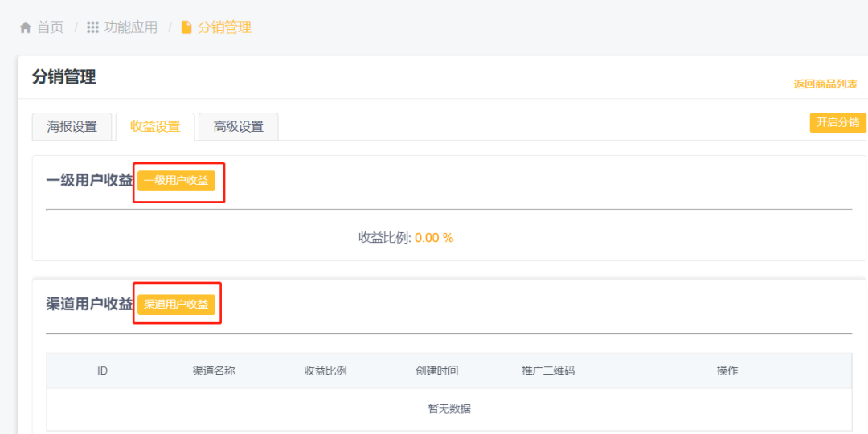Click the 0.00 % 收益比例 value
The image size is (868, 434).
434,238
